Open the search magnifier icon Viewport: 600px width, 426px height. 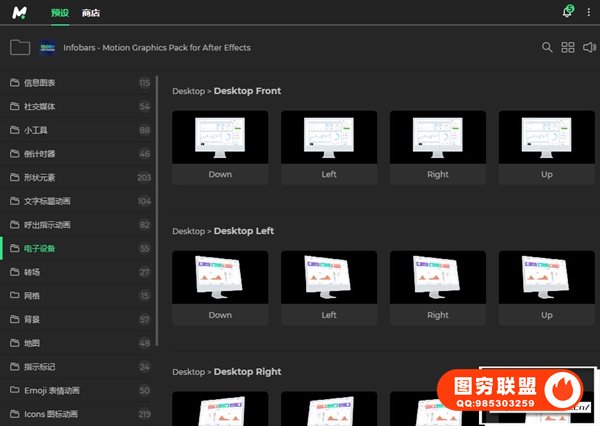coord(547,47)
